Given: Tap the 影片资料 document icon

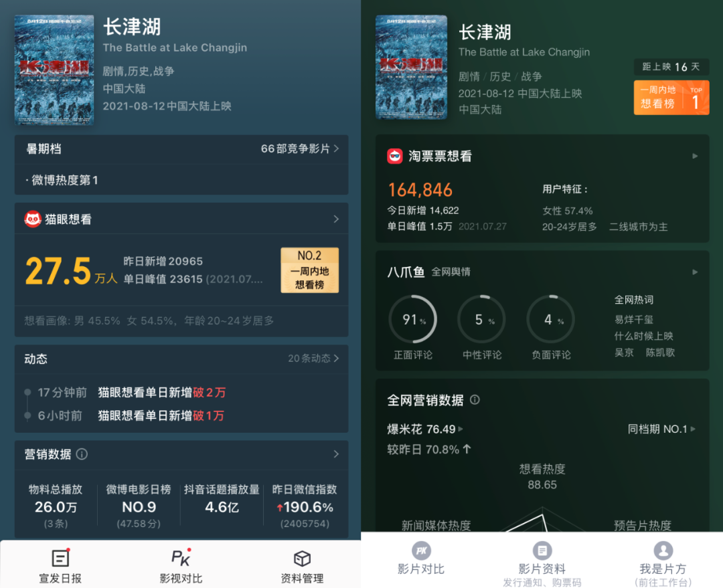Looking at the screenshot, I should coord(542,551).
